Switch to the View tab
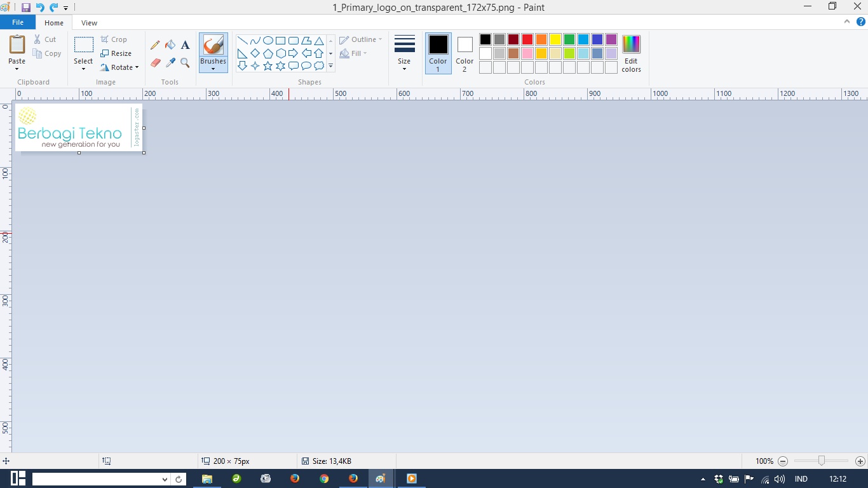This screenshot has width=868, height=488. (90, 23)
